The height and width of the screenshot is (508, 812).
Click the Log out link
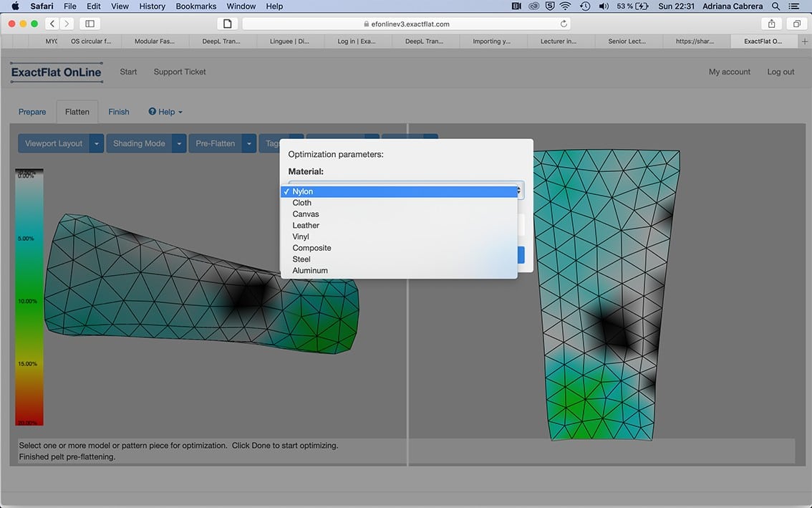point(780,72)
